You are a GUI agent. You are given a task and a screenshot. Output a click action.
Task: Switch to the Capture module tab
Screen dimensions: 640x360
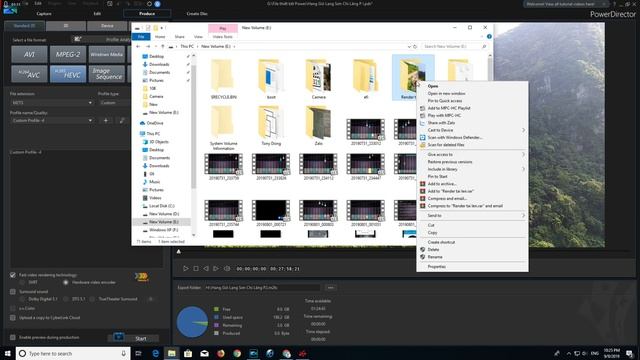(x=44, y=13)
